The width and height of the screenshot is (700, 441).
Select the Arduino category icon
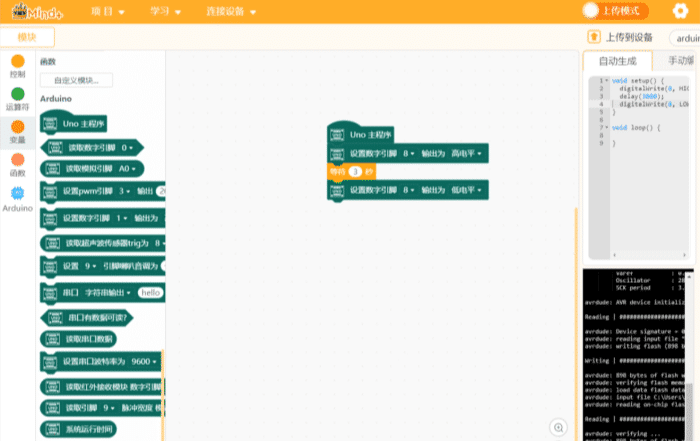pos(17,194)
